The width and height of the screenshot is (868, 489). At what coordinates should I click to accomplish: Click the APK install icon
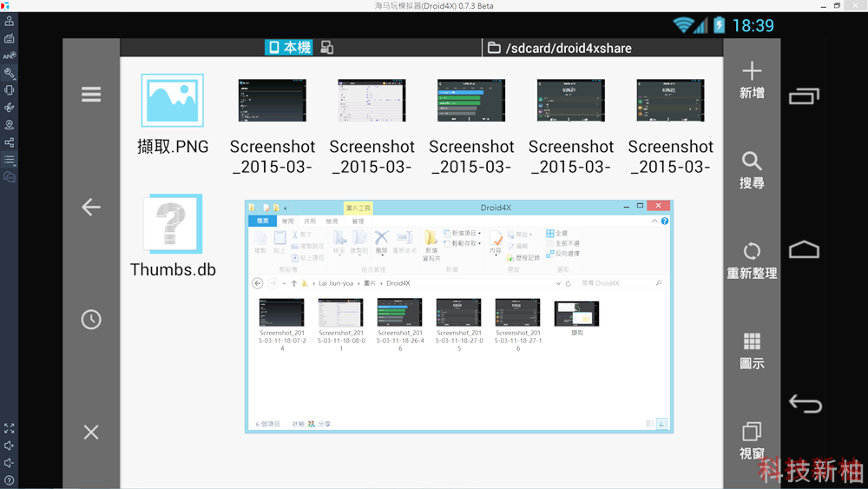click(x=10, y=56)
